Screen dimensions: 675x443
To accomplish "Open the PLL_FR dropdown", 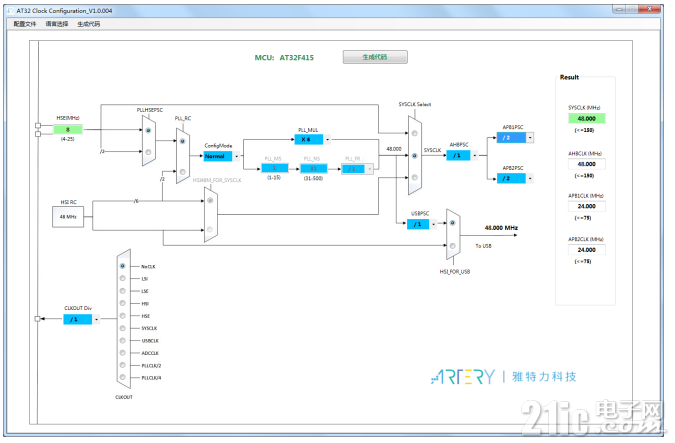I will click(x=369, y=169).
